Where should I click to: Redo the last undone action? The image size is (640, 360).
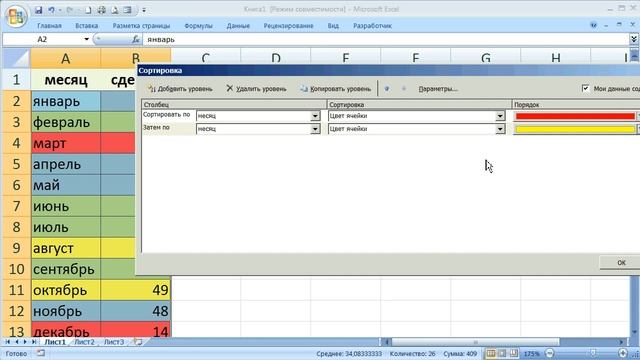[70, 10]
